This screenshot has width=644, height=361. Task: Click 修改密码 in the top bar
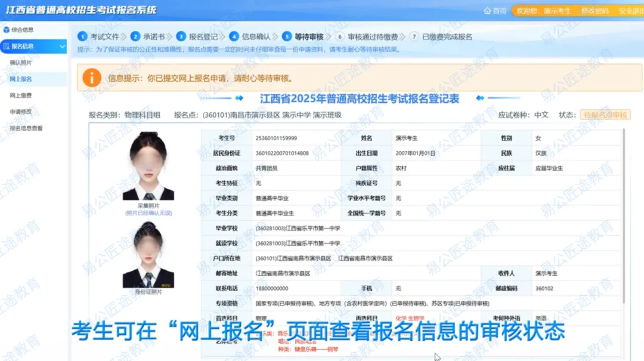point(595,11)
